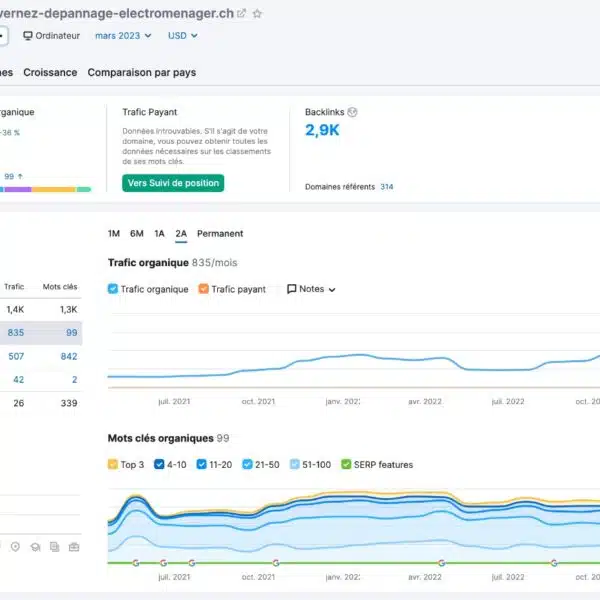Switch to the Croissance tab
The height and width of the screenshot is (600, 600).
(x=50, y=73)
